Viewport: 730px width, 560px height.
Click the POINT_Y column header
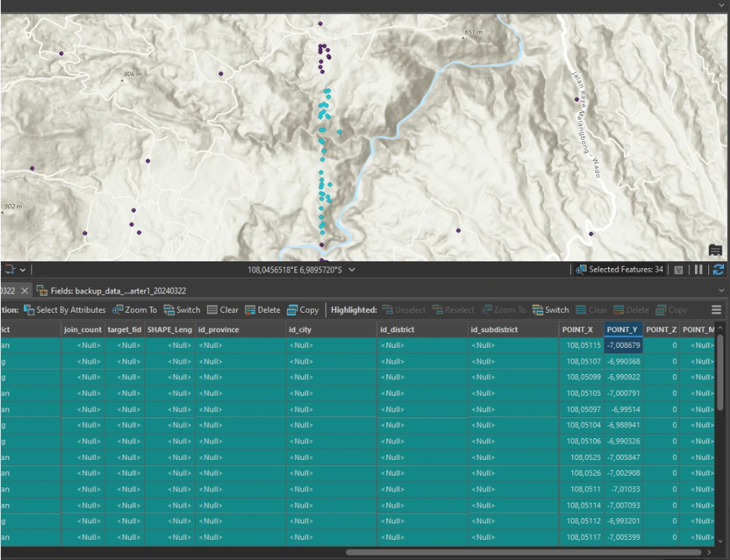pyautogui.click(x=622, y=329)
